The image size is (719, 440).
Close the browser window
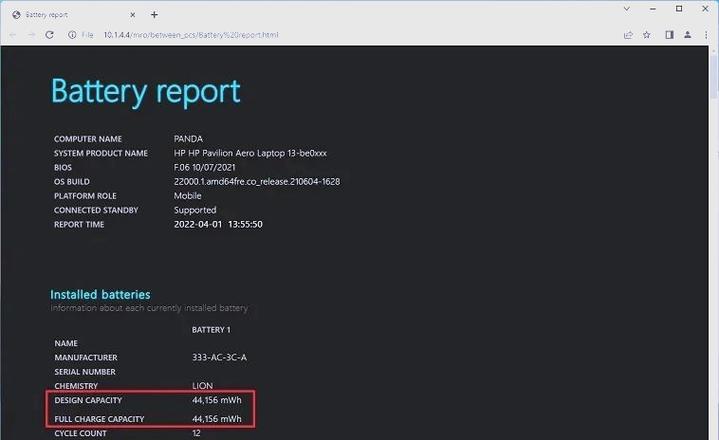[x=705, y=9]
